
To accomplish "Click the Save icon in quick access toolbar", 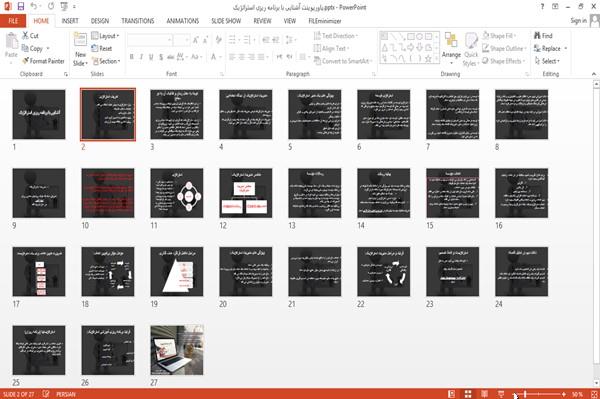I will coord(21,7).
